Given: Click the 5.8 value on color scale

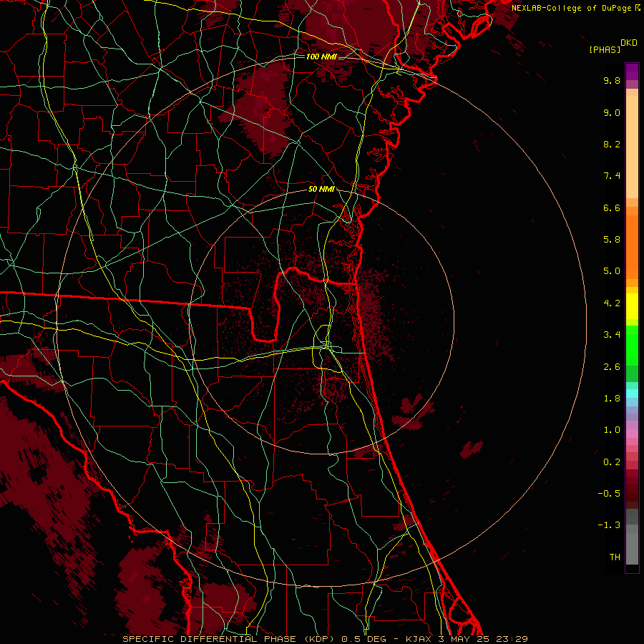Looking at the screenshot, I should (612, 240).
